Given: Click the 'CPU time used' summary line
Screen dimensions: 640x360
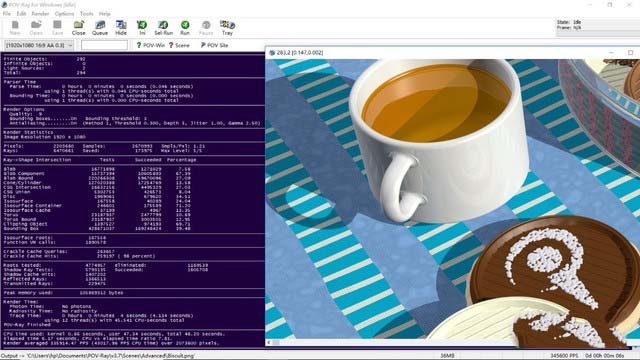Looking at the screenshot, I should pyautogui.click(x=114, y=334).
